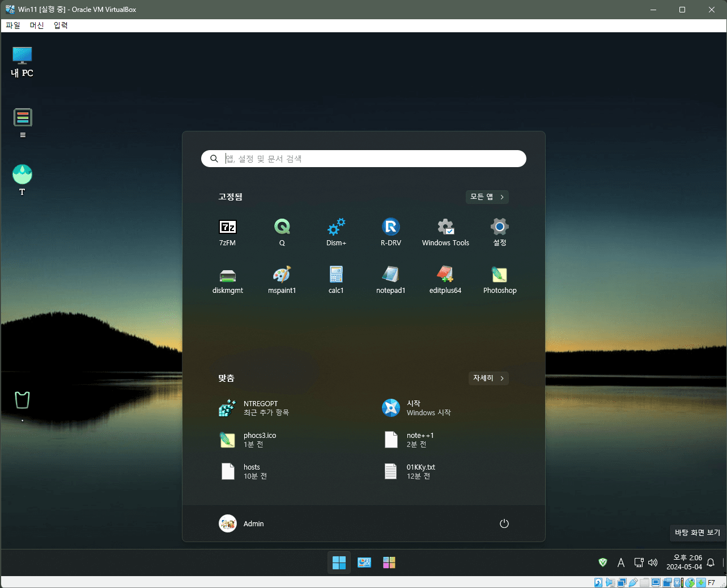Click the green shield tray icon
The width and height of the screenshot is (727, 588).
(x=603, y=563)
